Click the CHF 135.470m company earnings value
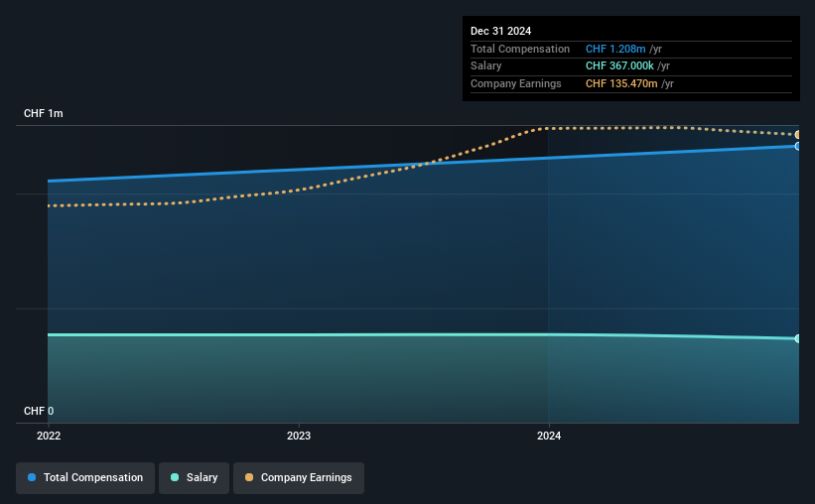The width and height of the screenshot is (815, 504). [621, 83]
